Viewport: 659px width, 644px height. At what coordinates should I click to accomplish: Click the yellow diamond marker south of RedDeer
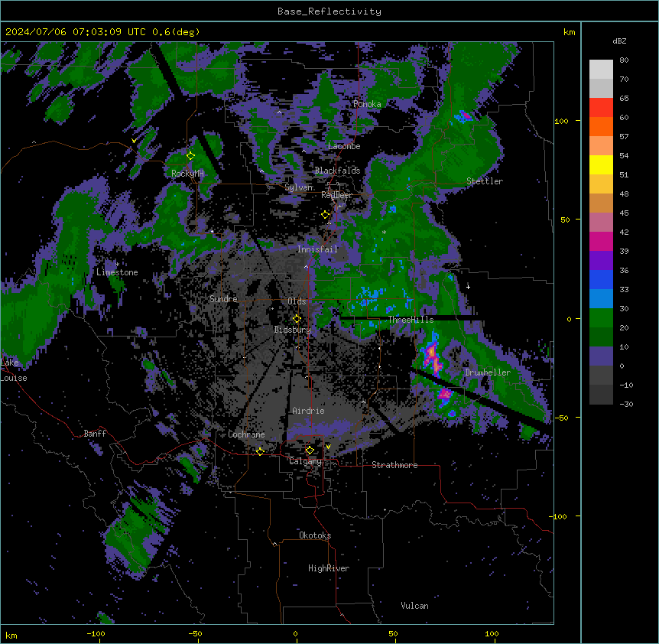[326, 215]
